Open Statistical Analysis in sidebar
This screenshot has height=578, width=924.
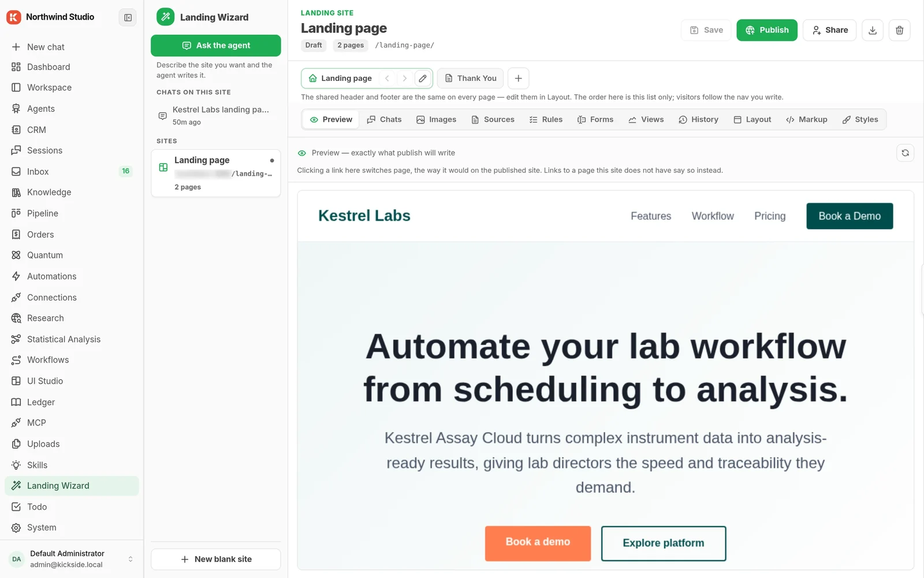tap(72, 339)
